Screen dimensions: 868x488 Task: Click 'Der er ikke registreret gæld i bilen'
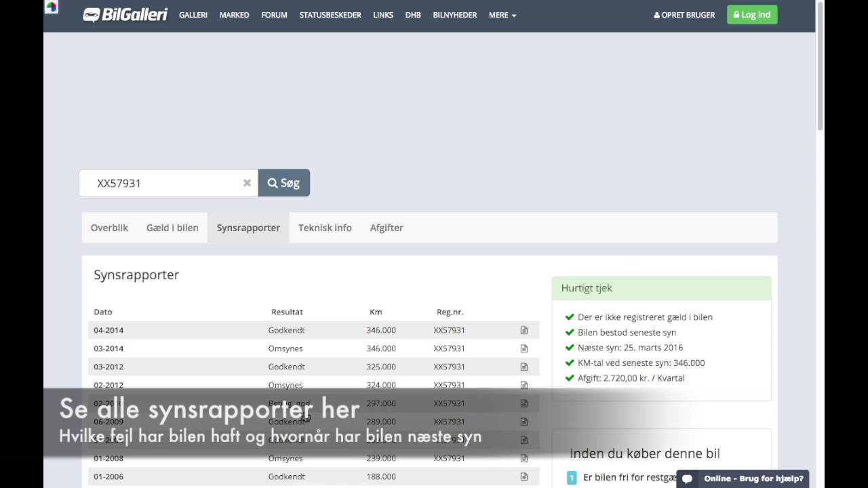pos(645,317)
